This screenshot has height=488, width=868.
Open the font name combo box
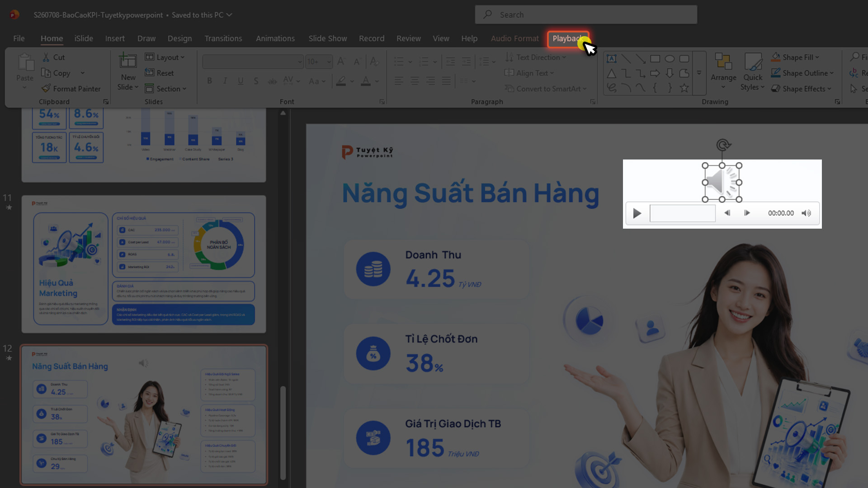(253, 61)
